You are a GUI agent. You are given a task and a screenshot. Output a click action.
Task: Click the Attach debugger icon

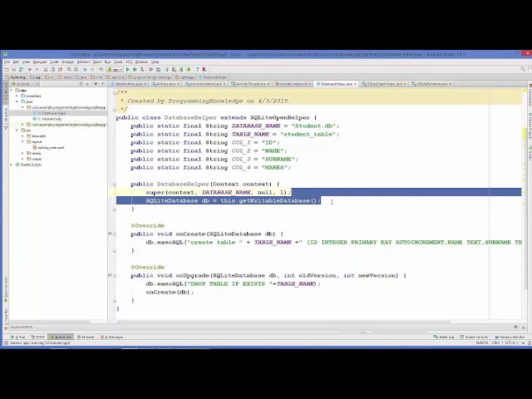point(142,69)
